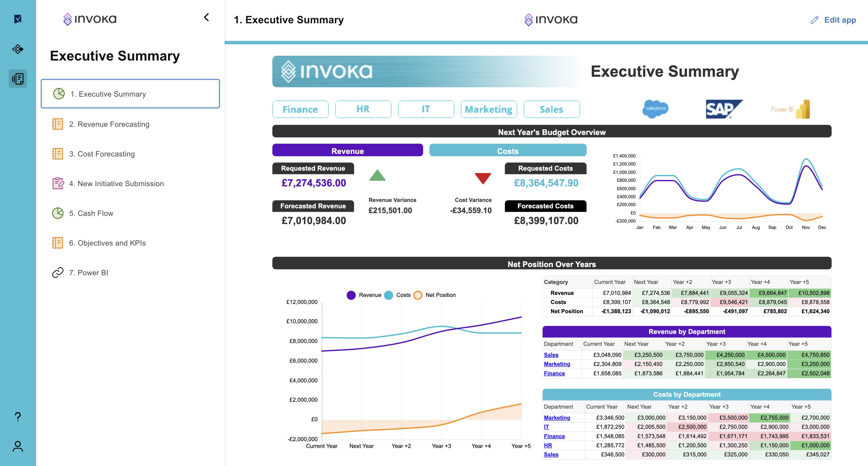This screenshot has width=868, height=466.
Task: Open 2. Revenue Forecasting page
Action: pos(130,124)
